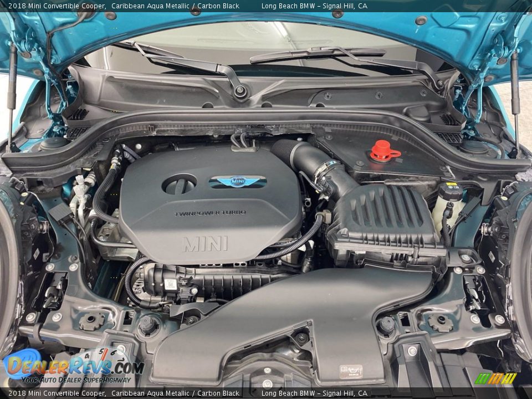The width and height of the screenshot is (532, 399).
Task: Click the embossed MINI lettering on engine cover
Action: (205, 244)
